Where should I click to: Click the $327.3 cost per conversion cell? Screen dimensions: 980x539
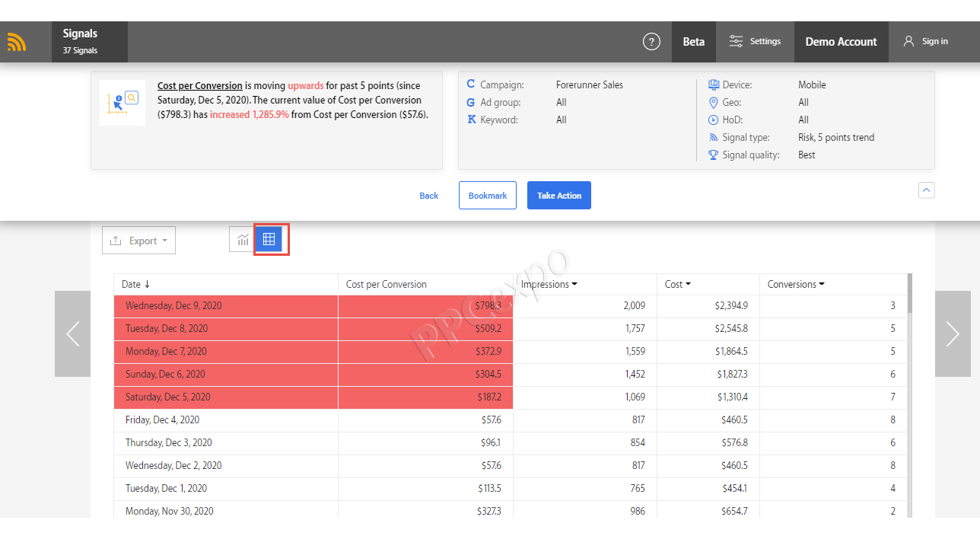coord(425,509)
